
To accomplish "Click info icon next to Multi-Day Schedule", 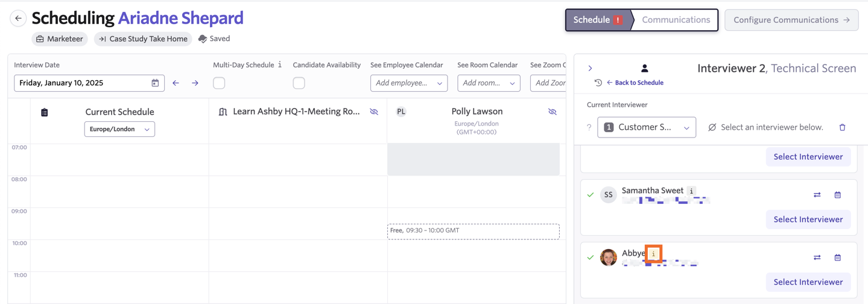I will [x=280, y=65].
